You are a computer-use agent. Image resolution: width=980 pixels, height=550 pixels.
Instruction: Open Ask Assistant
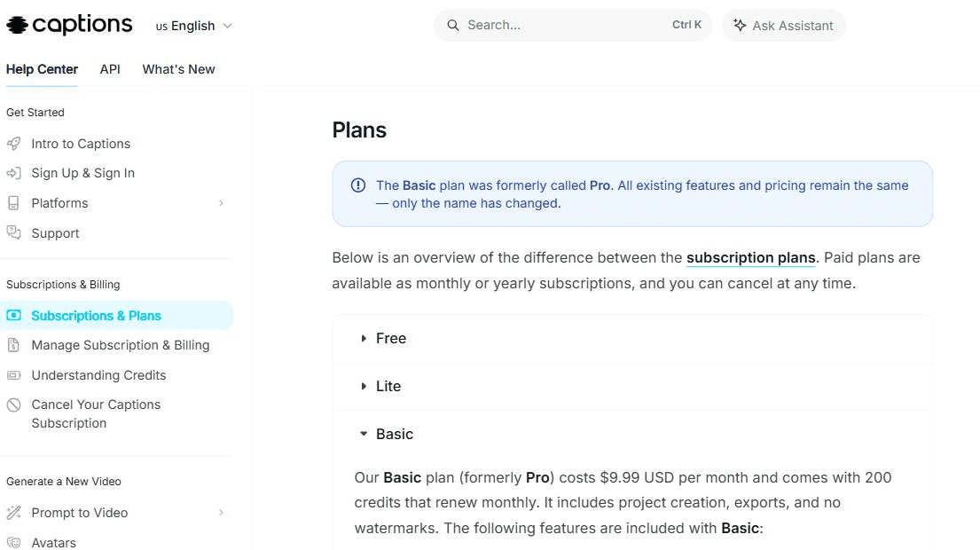pyautogui.click(x=784, y=26)
